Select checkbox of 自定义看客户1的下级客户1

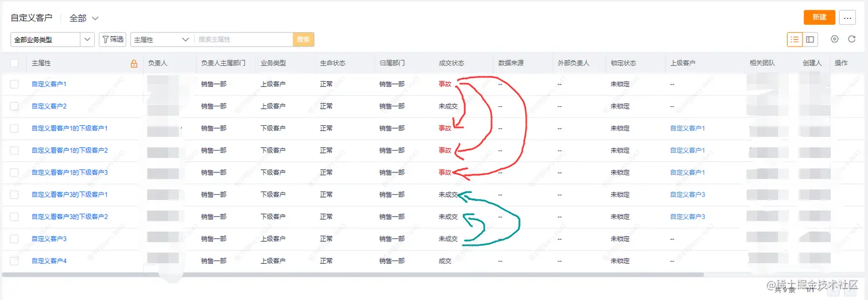[14, 128]
